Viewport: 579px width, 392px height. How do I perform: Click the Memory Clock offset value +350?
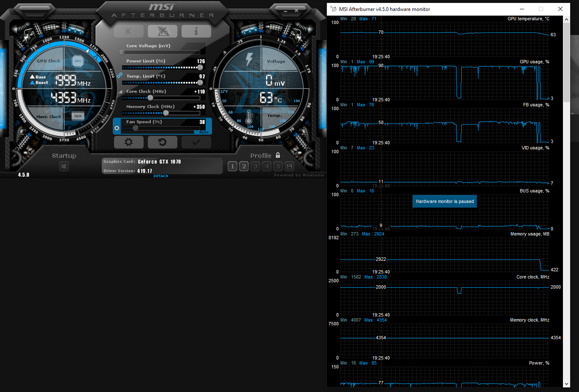point(199,107)
